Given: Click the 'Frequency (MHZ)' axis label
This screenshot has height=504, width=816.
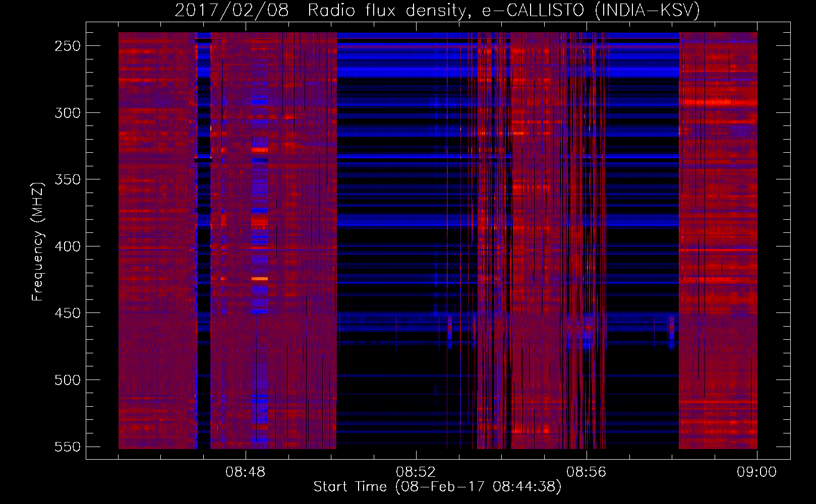Looking at the screenshot, I should point(38,241).
